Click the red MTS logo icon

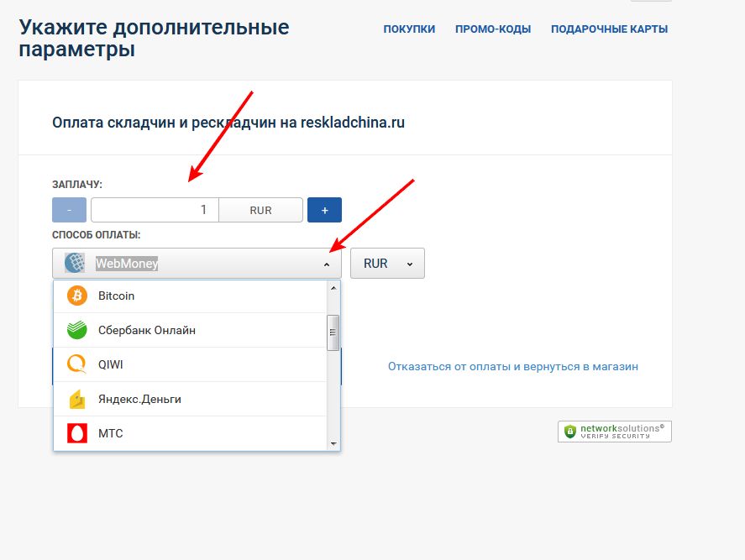point(77,433)
